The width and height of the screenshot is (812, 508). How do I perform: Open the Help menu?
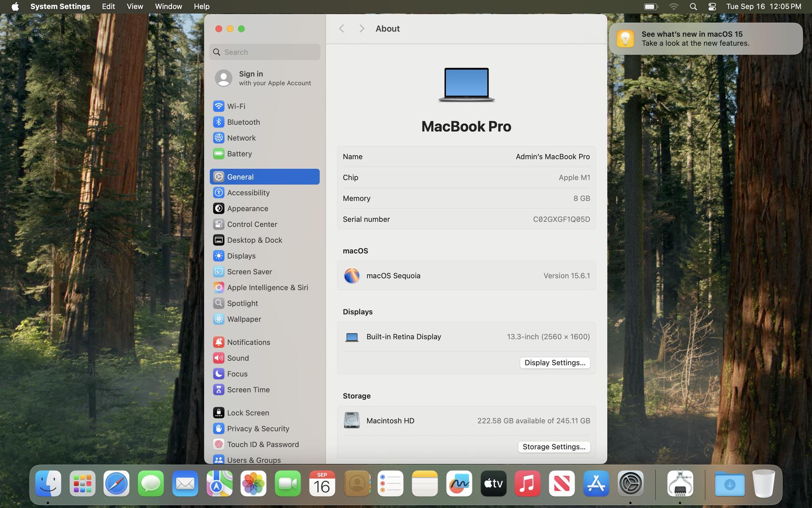(202, 7)
